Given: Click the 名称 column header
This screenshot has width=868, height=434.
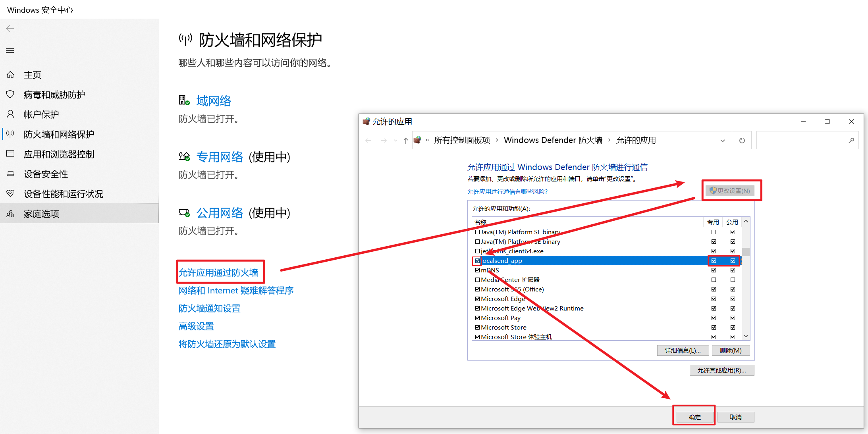Looking at the screenshot, I should 588,222.
